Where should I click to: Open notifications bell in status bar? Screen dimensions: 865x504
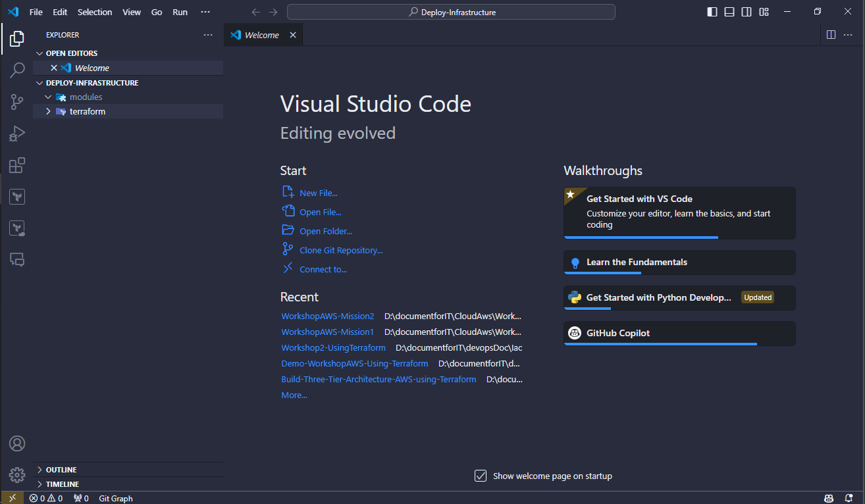(850, 498)
